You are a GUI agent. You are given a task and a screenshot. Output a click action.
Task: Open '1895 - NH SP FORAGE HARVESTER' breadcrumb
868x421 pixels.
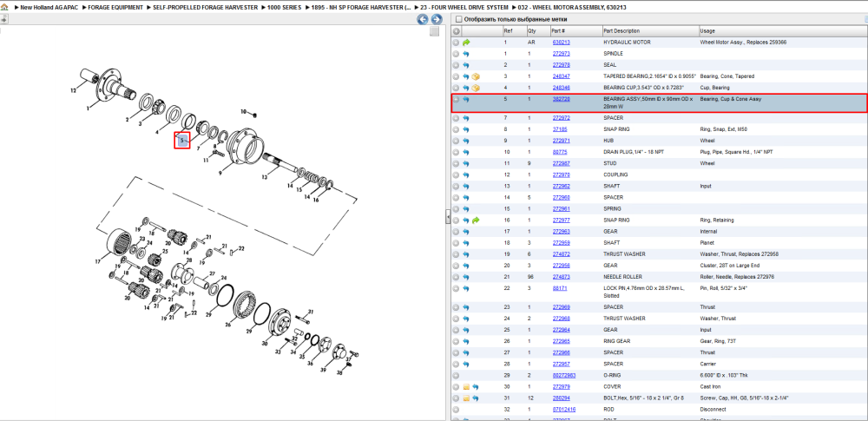click(361, 7)
